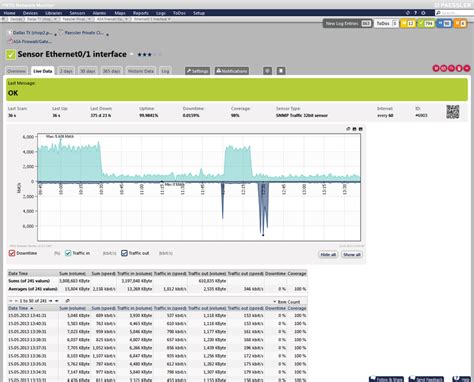Open the Maps menu

(120, 13)
